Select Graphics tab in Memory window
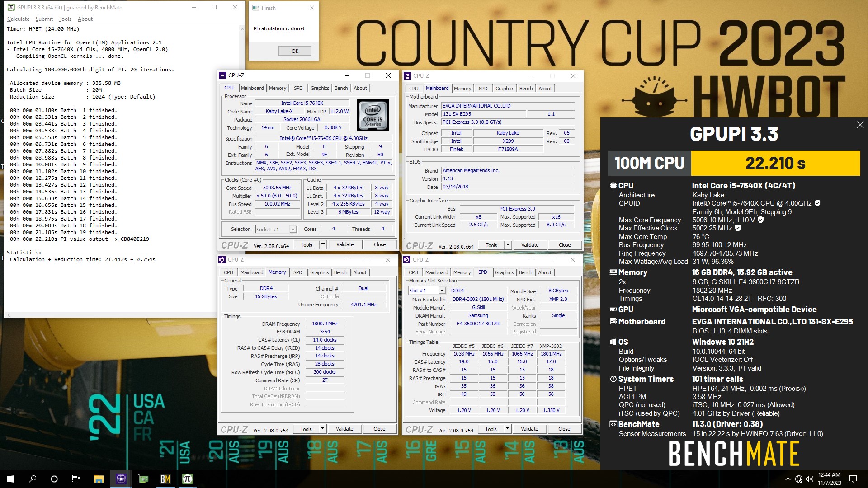 click(x=320, y=272)
